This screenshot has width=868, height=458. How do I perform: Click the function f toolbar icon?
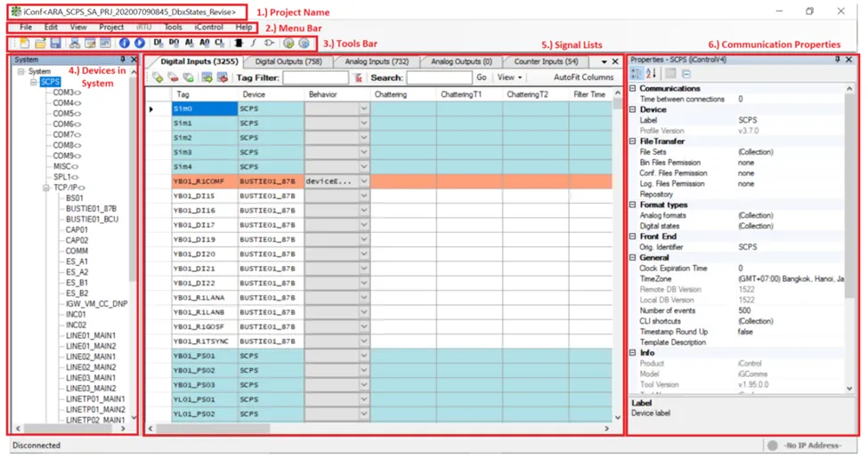tap(254, 44)
